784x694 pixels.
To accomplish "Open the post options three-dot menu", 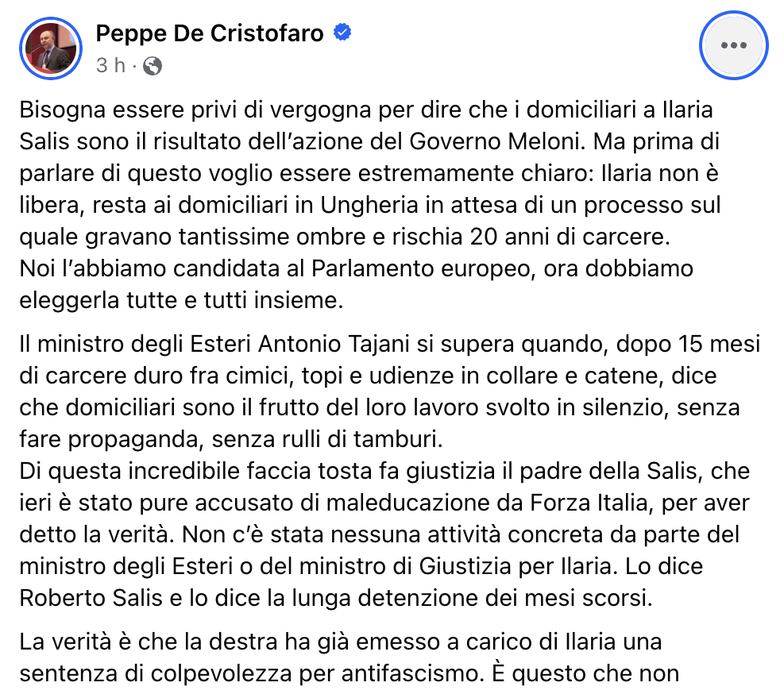I will [733, 46].
